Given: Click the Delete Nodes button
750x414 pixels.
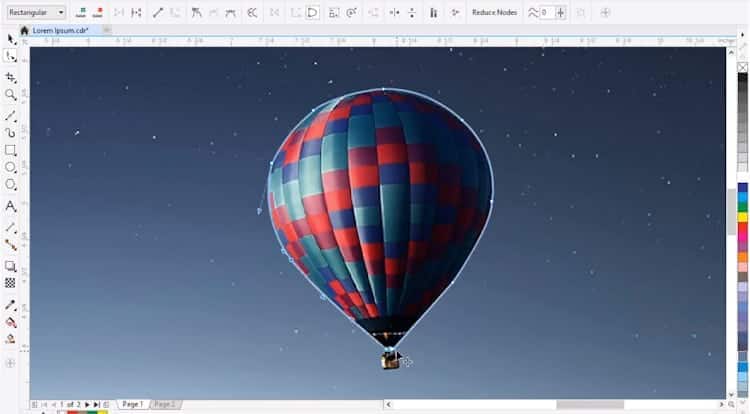Looking at the screenshot, I should click(x=98, y=13).
